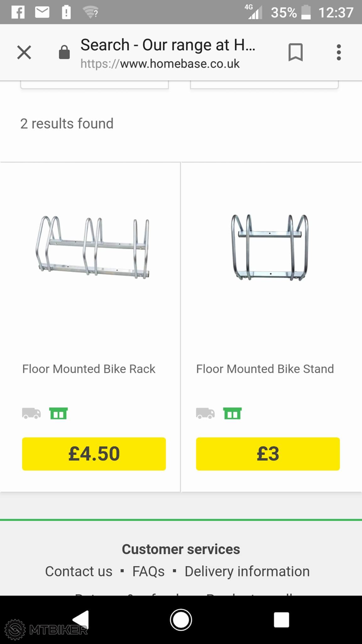Screen dimensions: 362x644
Task: Open the FAQs footer link
Action: (148, 571)
